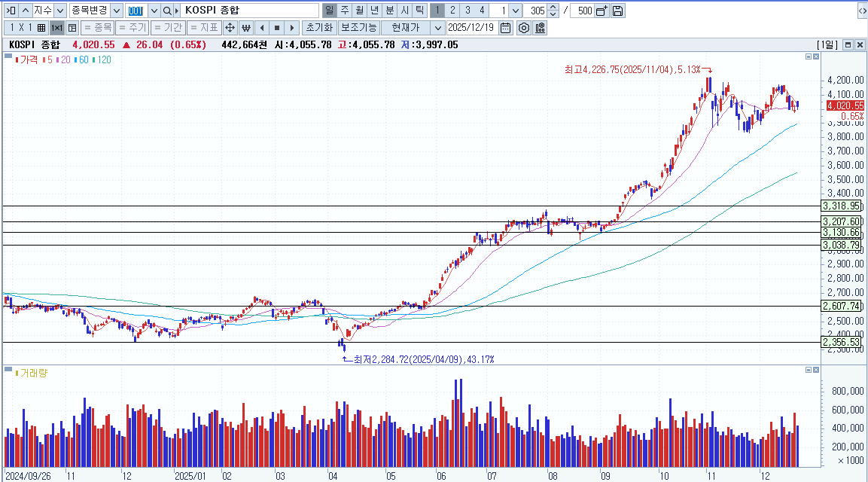Click the 500 total data count field
The height and width of the screenshot is (482, 868).
(x=583, y=11)
